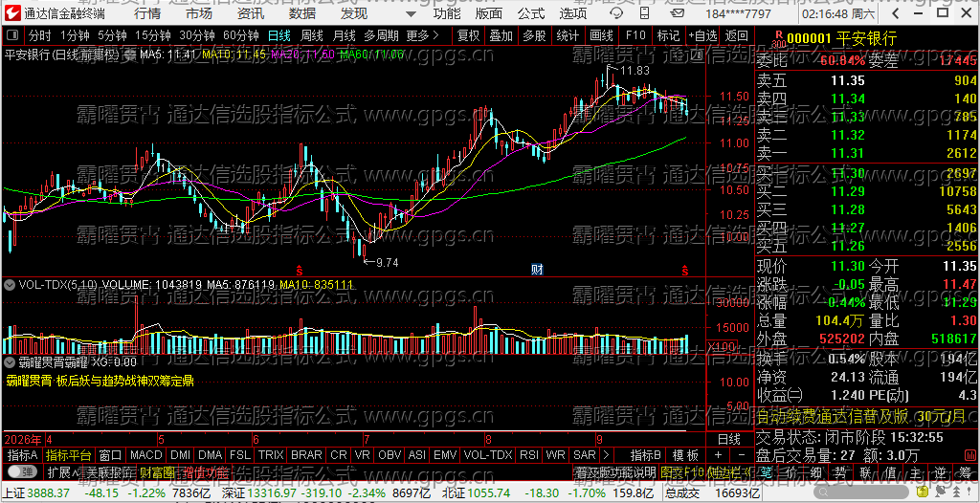Image resolution: width=980 pixels, height=503 pixels.
Task: Collapse the 霸曜贯胃霸曜 indicator panel arrow
Action: coord(10,361)
